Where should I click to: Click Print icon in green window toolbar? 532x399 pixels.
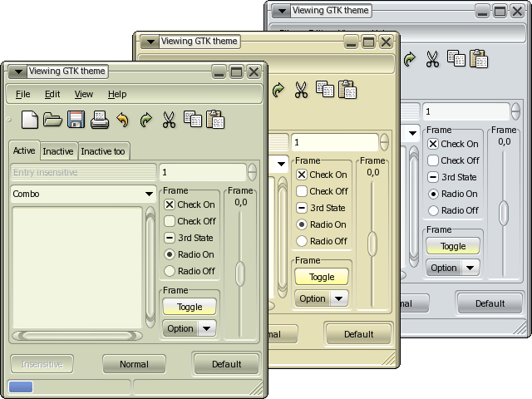coord(100,120)
